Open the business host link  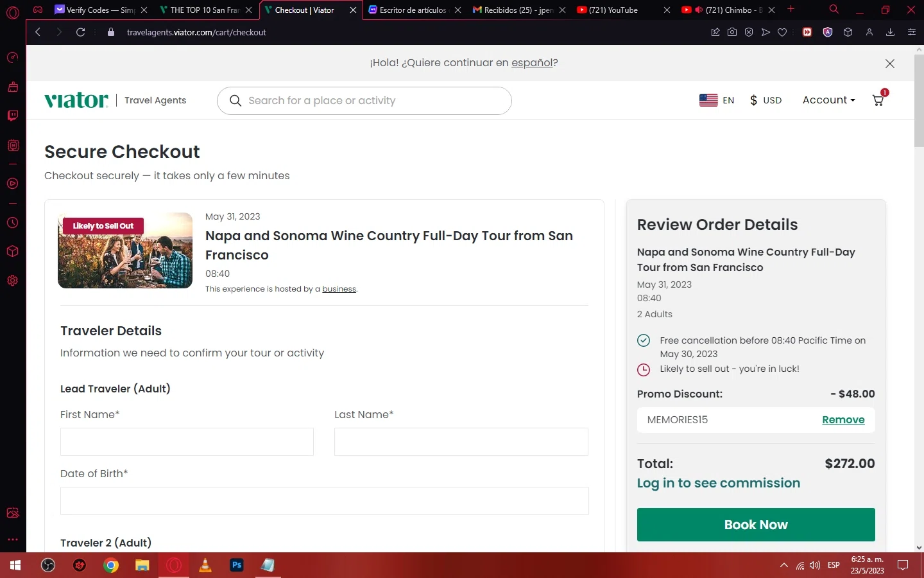pos(339,289)
